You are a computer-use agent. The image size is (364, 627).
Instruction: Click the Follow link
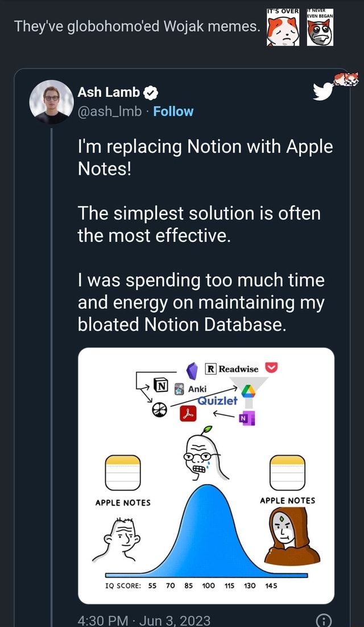click(x=173, y=112)
